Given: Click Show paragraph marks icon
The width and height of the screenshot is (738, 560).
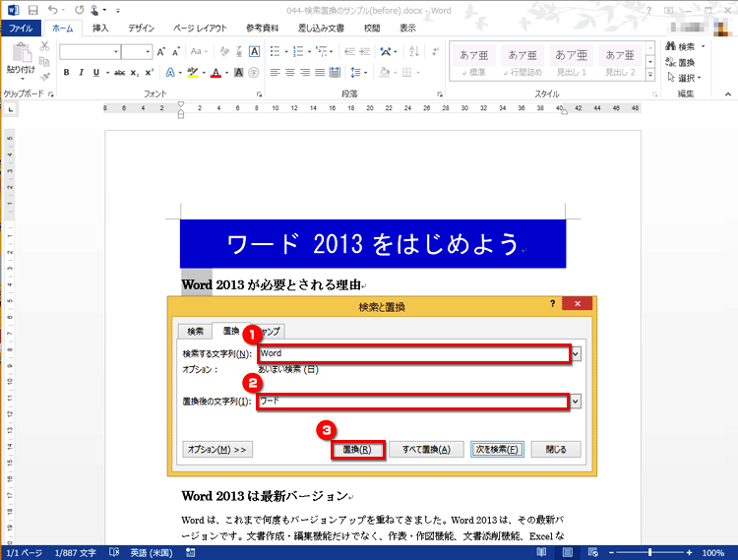Looking at the screenshot, I should 435,51.
